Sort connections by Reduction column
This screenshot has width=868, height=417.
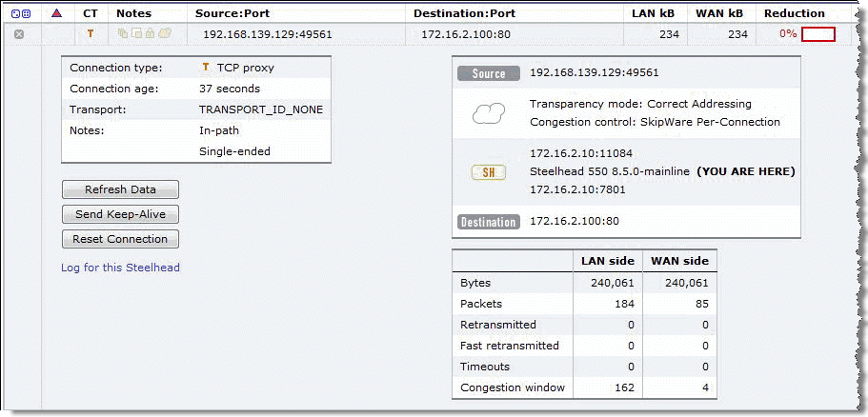(794, 13)
